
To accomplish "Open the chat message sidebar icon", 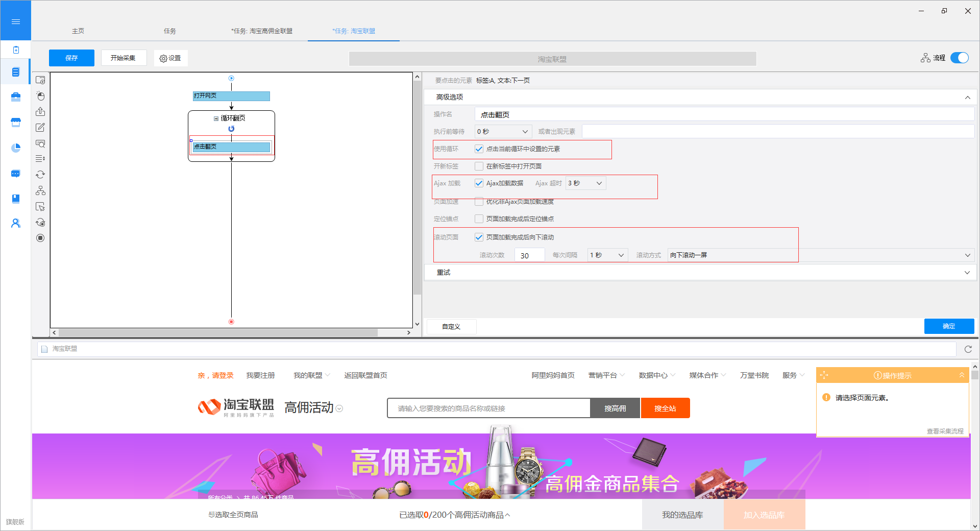I will 16,174.
